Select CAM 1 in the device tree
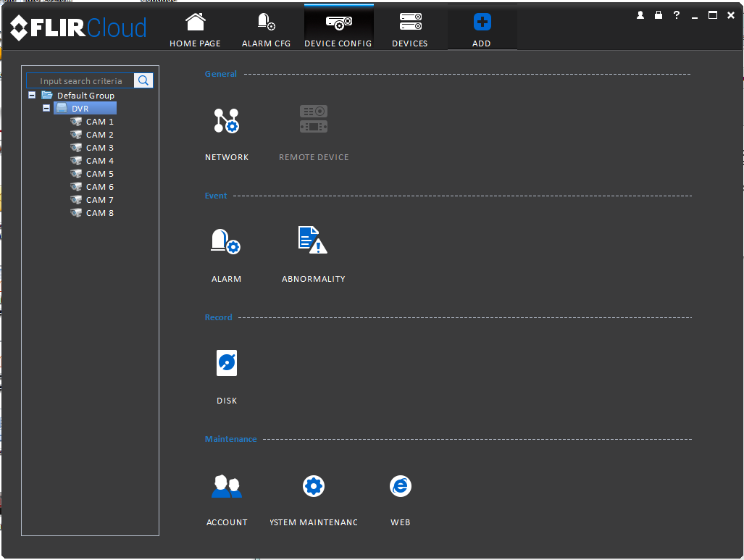 [100, 122]
